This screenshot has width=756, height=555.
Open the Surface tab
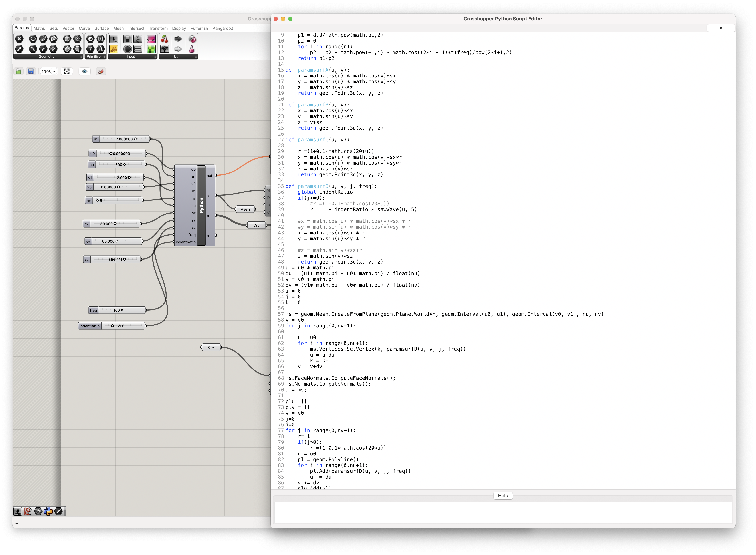[101, 28]
